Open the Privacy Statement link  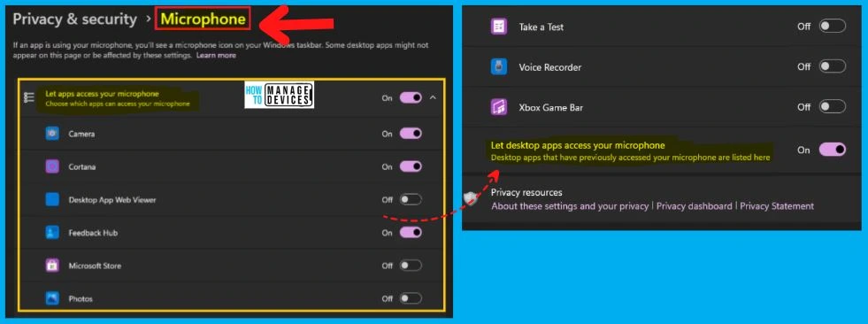(x=777, y=206)
